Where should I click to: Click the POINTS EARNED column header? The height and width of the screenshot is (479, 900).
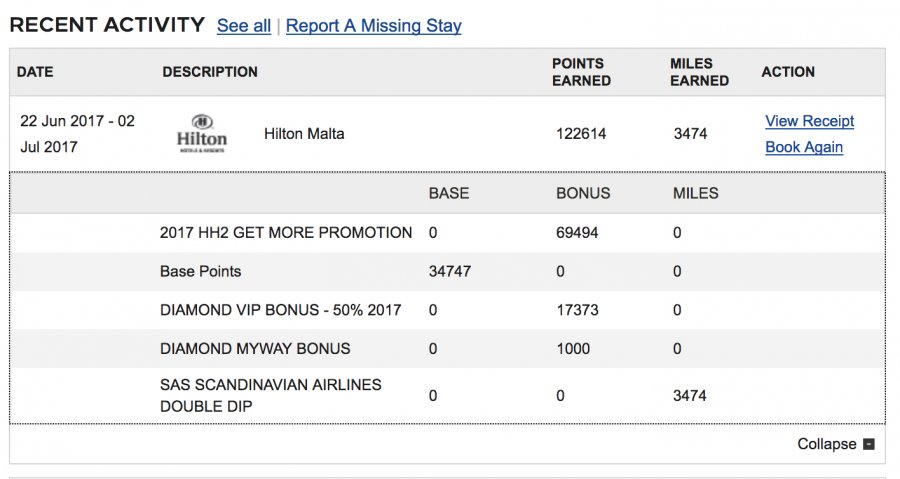pyautogui.click(x=581, y=72)
